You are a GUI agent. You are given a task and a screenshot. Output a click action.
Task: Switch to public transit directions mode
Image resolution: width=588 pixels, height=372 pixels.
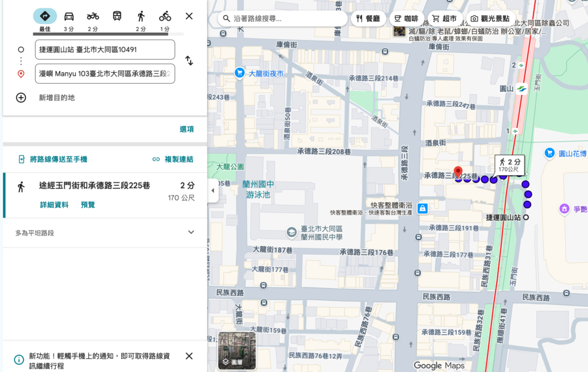click(x=117, y=15)
